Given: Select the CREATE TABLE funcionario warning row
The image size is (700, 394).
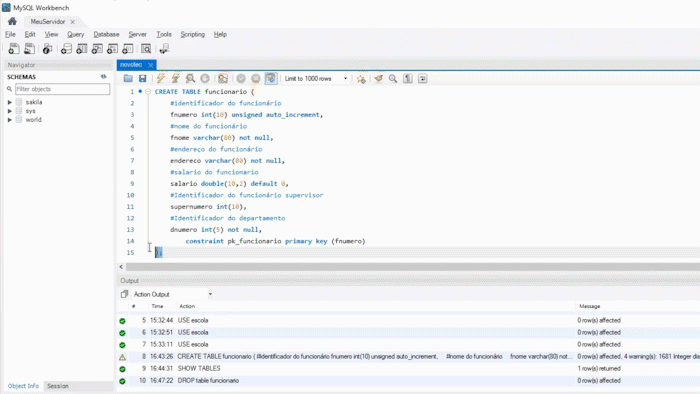Looking at the screenshot, I should pos(408,357).
